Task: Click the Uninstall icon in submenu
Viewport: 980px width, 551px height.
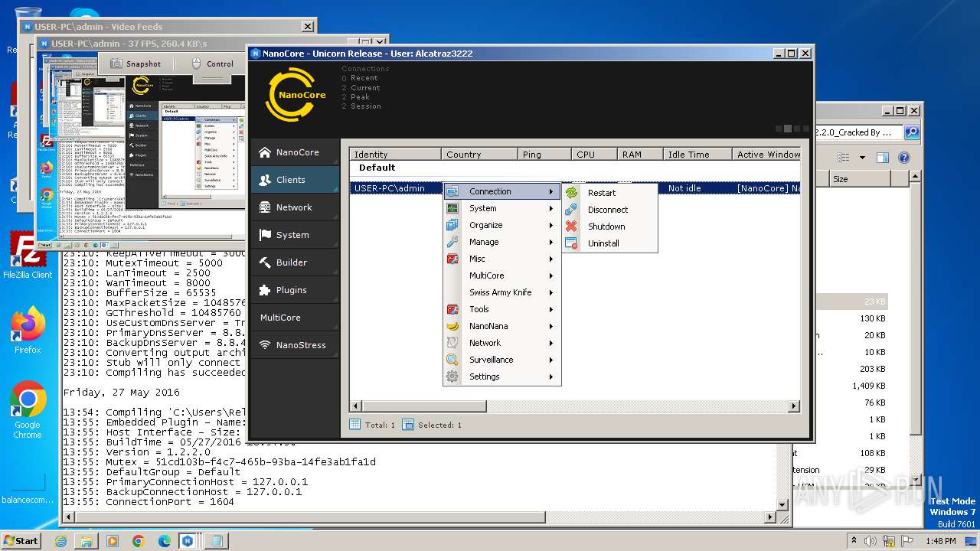Action: [571, 243]
